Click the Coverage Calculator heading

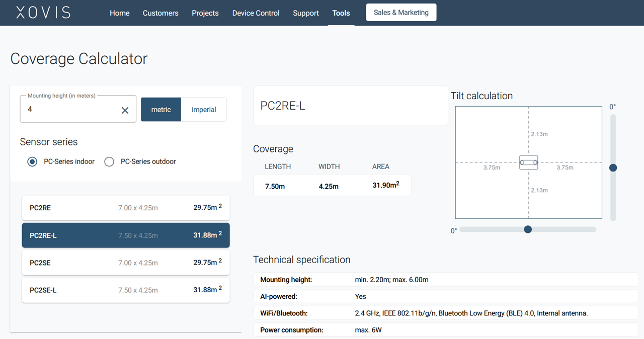[79, 59]
